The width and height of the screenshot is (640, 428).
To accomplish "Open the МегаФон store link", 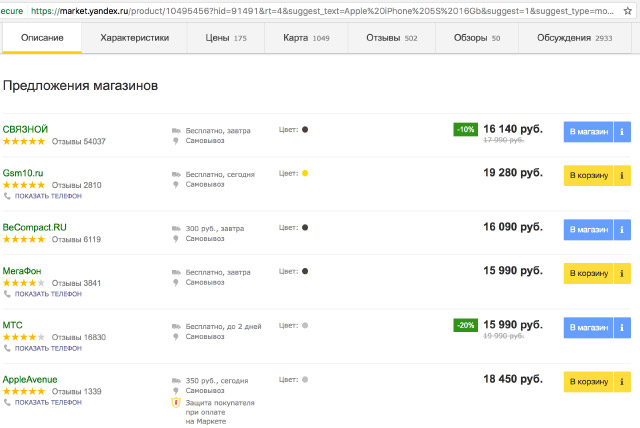I will coord(22,271).
